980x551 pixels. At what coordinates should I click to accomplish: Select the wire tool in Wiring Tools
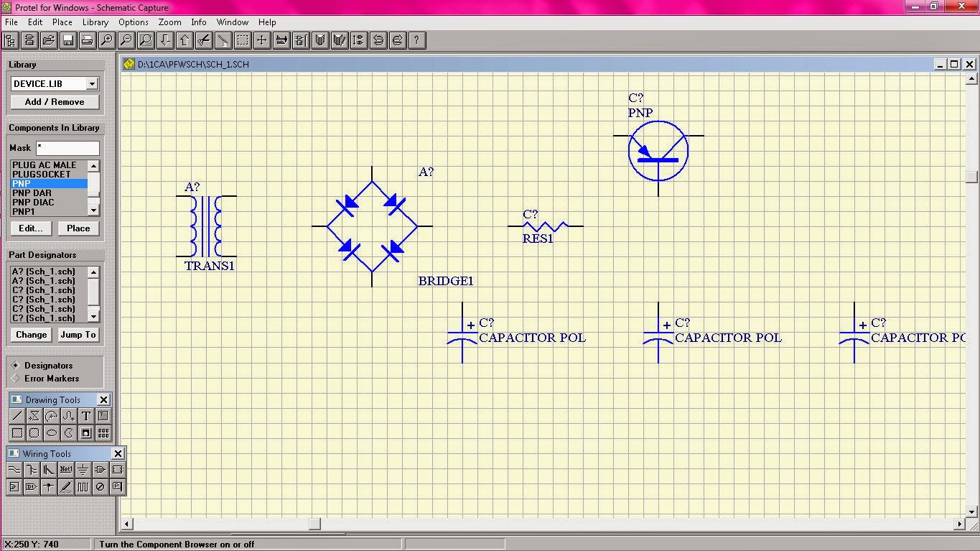[14, 470]
